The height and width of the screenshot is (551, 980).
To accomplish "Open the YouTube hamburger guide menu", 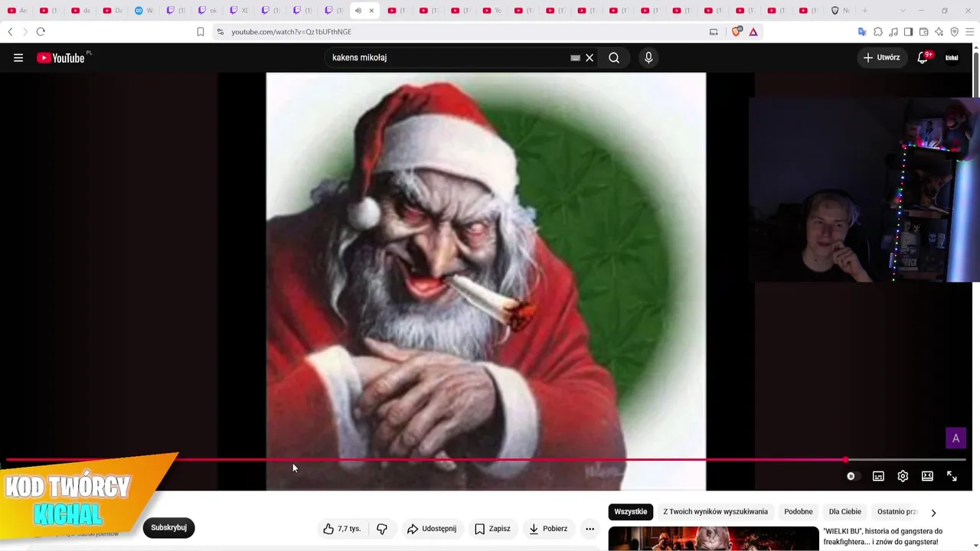I will (18, 57).
